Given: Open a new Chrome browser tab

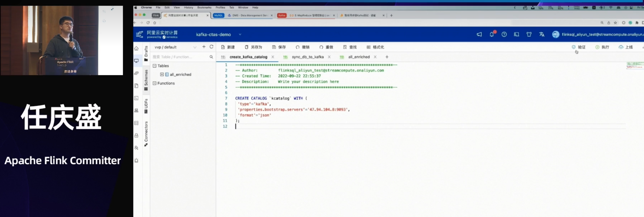Looking at the screenshot, I should [391, 15].
